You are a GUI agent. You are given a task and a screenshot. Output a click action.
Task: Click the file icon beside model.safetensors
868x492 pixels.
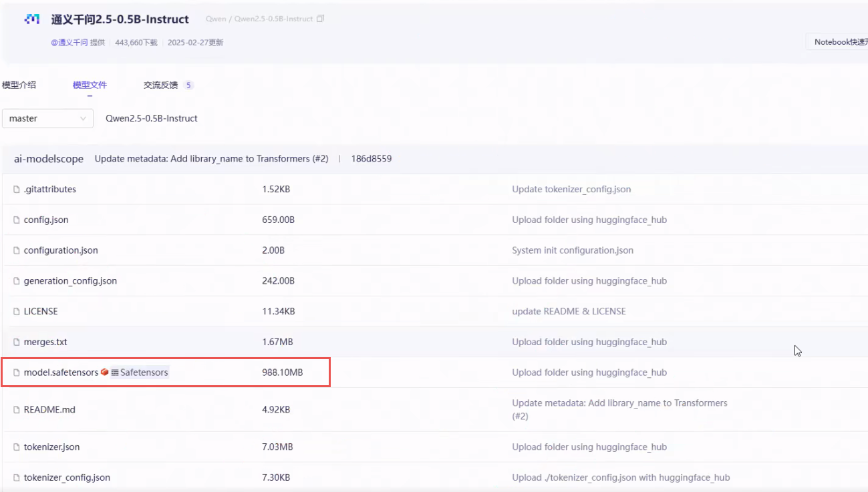click(x=17, y=373)
